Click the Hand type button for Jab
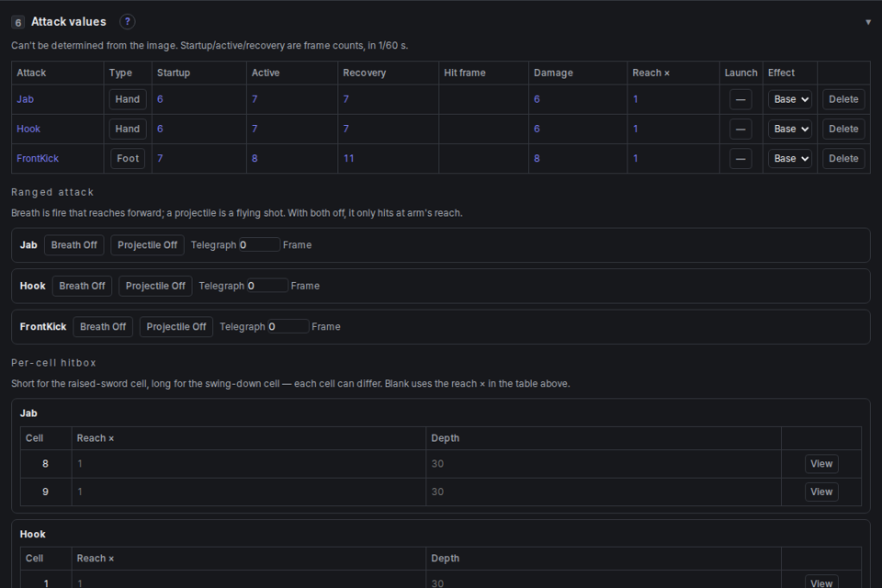 click(x=128, y=99)
